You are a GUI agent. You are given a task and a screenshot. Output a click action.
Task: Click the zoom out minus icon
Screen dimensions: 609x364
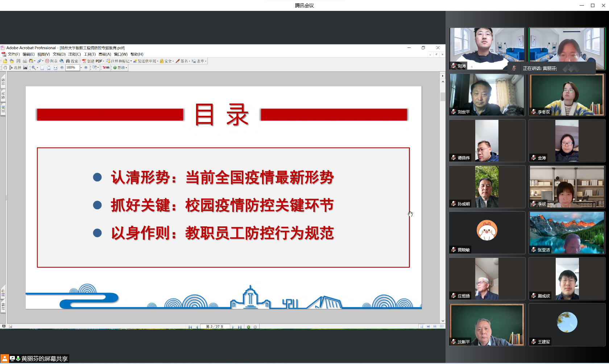tap(62, 68)
